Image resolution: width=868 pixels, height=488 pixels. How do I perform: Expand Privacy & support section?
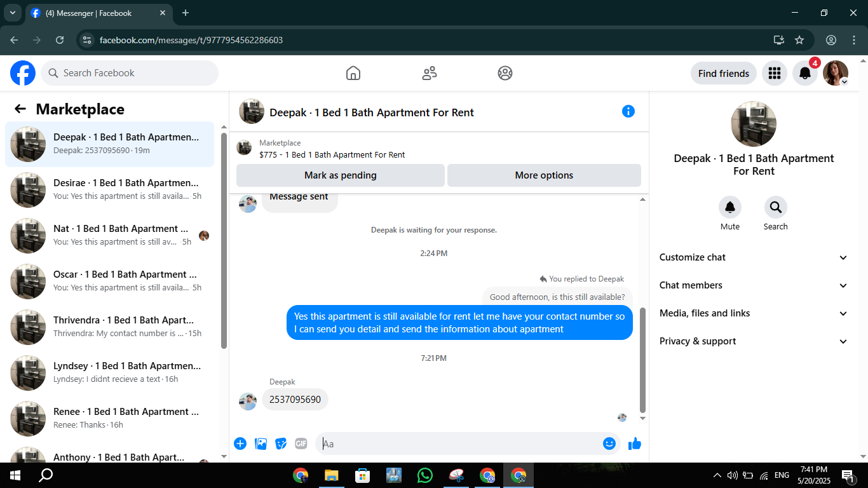tap(754, 341)
